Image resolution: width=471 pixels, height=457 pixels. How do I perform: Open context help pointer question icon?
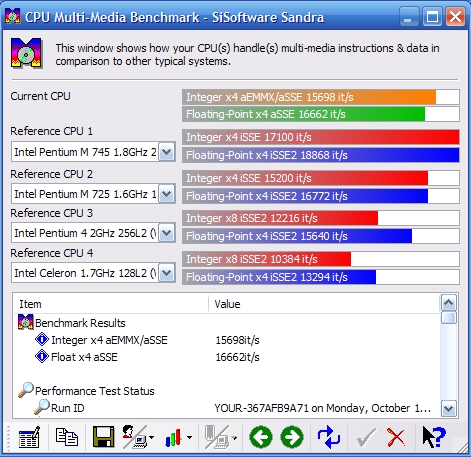(434, 437)
